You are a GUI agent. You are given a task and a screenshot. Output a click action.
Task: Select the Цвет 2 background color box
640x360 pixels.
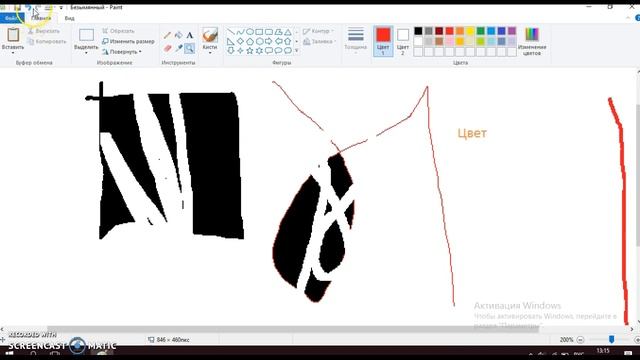pos(402,41)
